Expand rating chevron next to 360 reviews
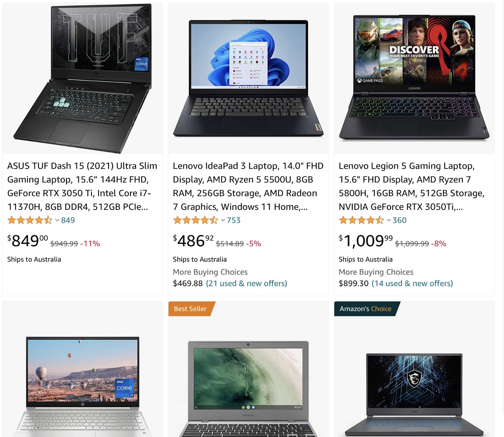This screenshot has height=437, width=504. (388, 220)
